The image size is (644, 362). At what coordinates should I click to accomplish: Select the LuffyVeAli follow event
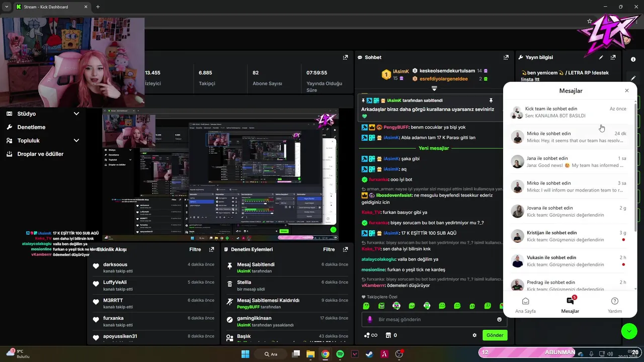153,286
